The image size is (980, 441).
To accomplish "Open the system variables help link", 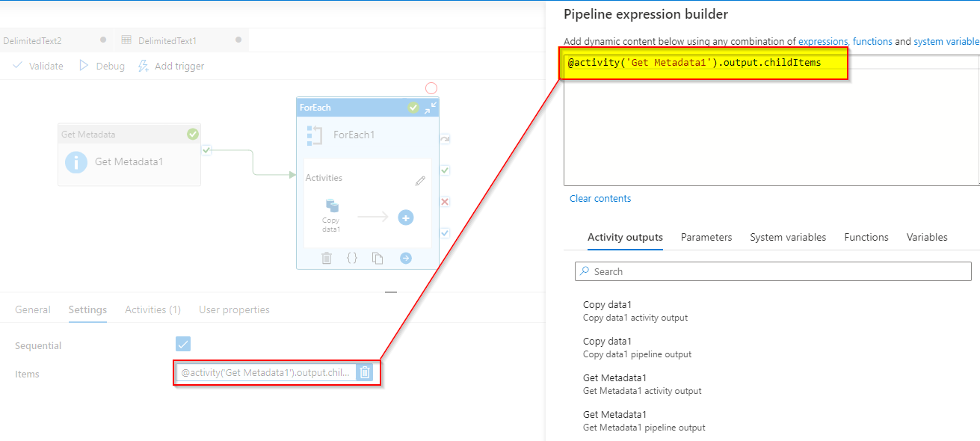I will point(946,42).
